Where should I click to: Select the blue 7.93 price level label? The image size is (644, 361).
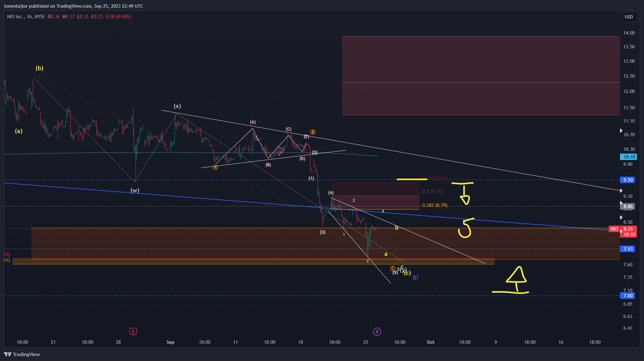pyautogui.click(x=628, y=249)
